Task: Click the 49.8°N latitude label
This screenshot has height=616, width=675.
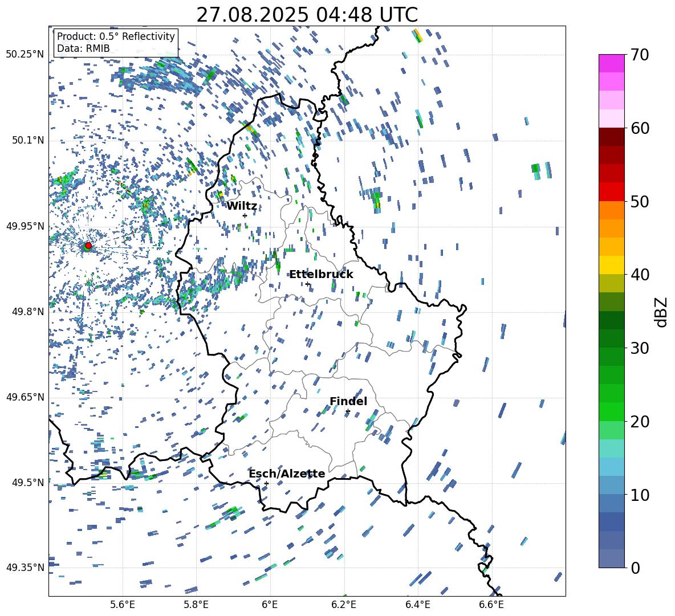Action: click(x=28, y=312)
